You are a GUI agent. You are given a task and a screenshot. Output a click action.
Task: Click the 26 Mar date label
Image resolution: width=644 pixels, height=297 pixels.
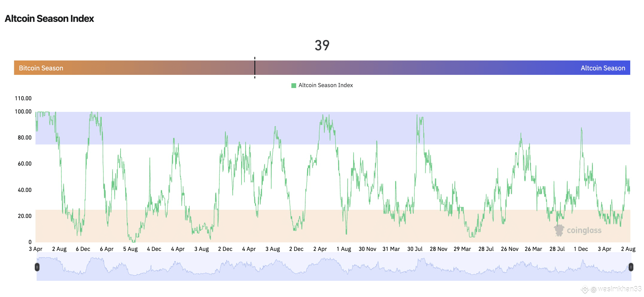click(533, 249)
